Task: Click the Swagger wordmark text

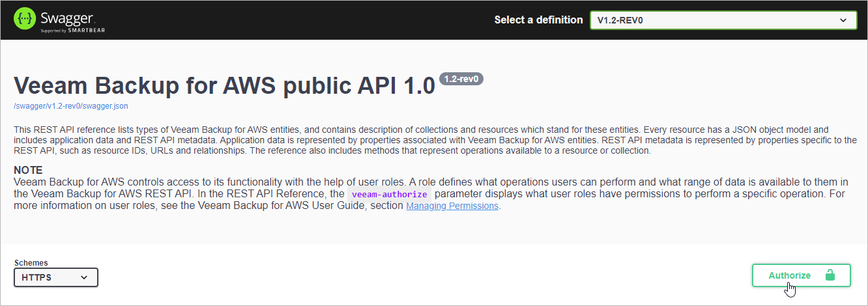Action: click(x=62, y=16)
